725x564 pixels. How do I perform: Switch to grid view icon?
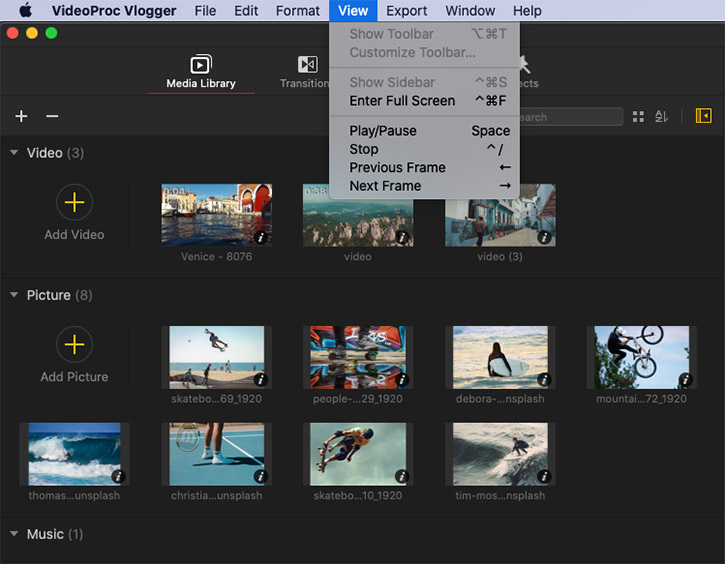(x=638, y=117)
